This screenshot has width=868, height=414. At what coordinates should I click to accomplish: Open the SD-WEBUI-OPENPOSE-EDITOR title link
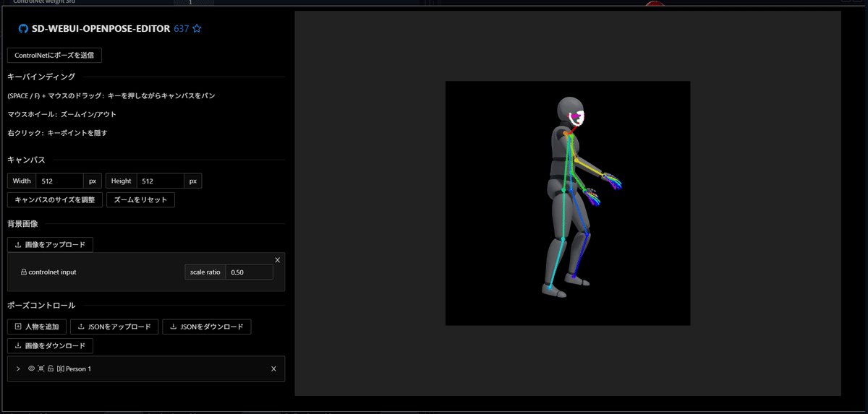[101, 29]
